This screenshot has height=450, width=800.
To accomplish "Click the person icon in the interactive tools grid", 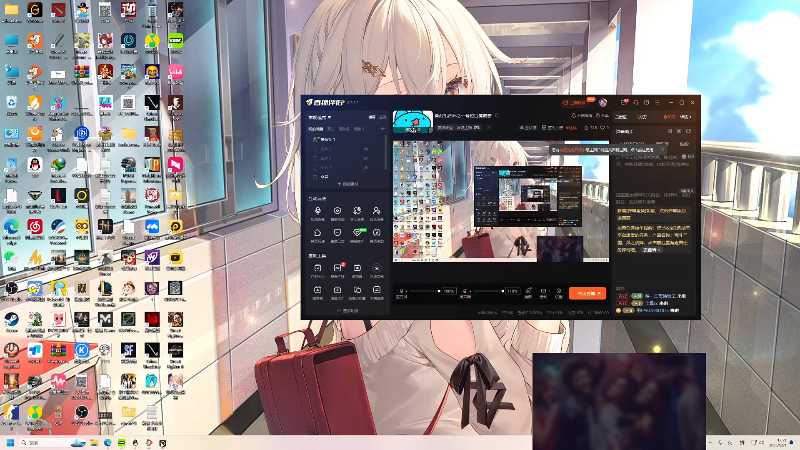I will [x=377, y=211].
